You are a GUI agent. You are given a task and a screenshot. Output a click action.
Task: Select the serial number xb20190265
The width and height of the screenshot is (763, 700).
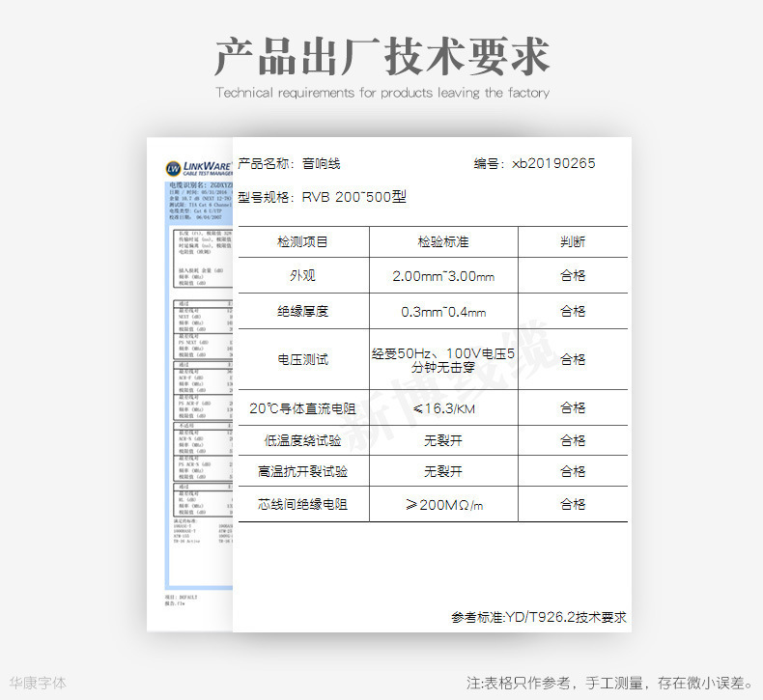(x=553, y=163)
